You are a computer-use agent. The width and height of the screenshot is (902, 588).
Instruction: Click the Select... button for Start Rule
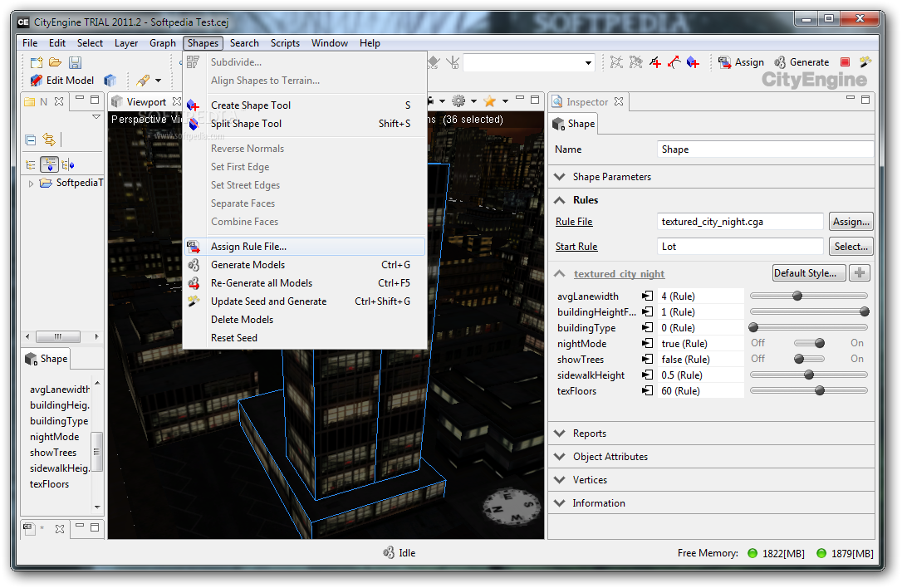coord(851,247)
